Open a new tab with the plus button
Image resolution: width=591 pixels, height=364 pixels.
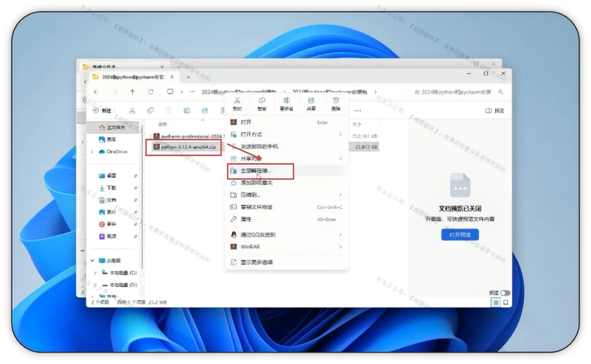[x=188, y=77]
